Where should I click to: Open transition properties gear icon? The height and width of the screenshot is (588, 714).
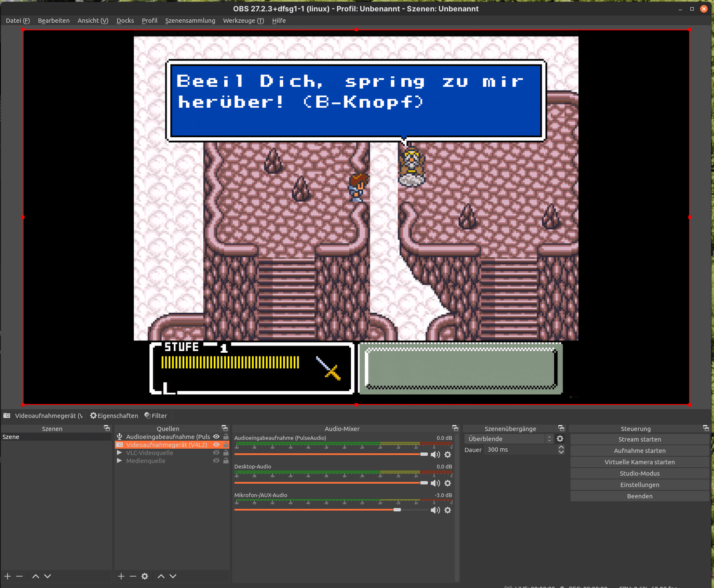(x=560, y=439)
